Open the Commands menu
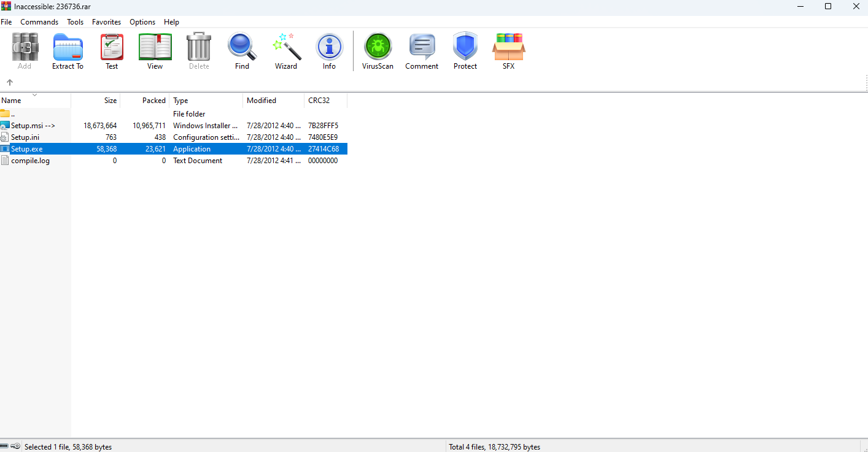The height and width of the screenshot is (452, 868). [39, 22]
